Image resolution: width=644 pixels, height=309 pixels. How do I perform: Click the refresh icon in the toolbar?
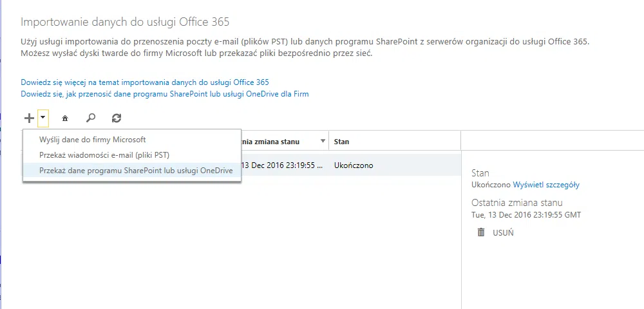tap(116, 118)
